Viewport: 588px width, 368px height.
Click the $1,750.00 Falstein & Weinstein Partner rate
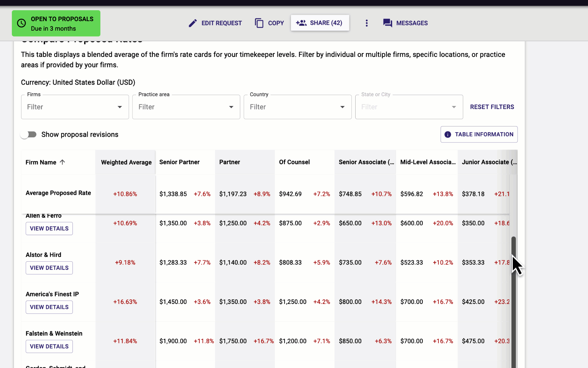click(x=233, y=341)
